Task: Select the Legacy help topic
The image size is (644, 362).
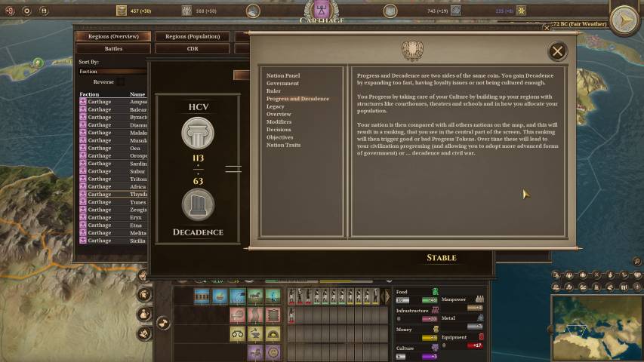Action: pyautogui.click(x=276, y=106)
